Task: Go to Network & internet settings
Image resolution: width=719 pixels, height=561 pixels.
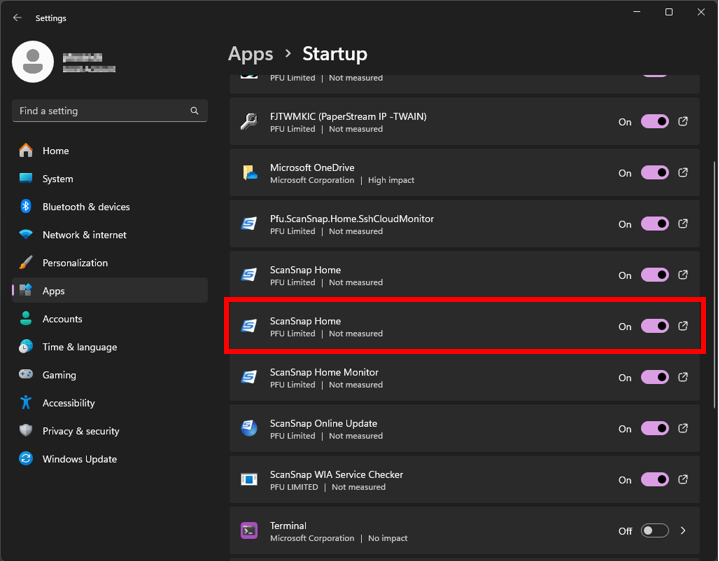Action: (x=110, y=235)
